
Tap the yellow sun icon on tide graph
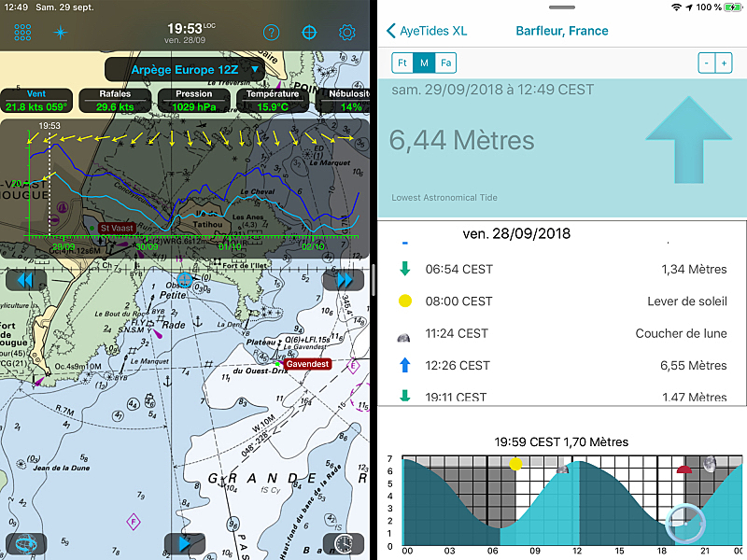515,464
